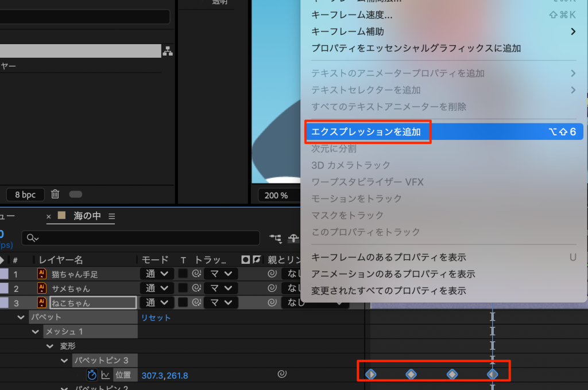
Task: Toggle the T checkbox for サメちゃん layer
Action: tap(183, 288)
